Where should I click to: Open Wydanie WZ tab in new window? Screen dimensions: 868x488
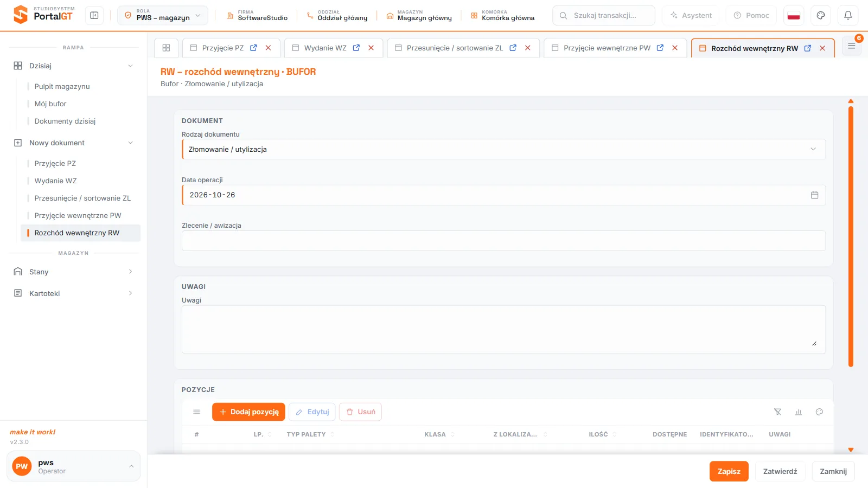pos(356,48)
